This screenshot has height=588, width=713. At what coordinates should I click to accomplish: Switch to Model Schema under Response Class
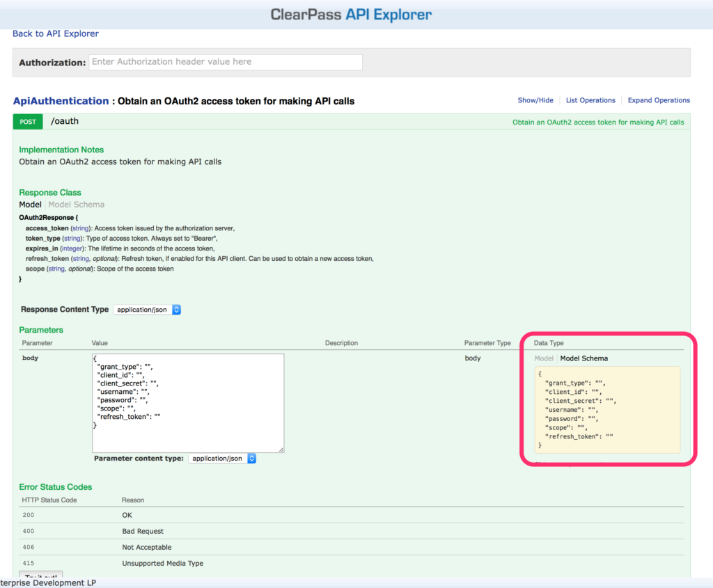pos(77,205)
